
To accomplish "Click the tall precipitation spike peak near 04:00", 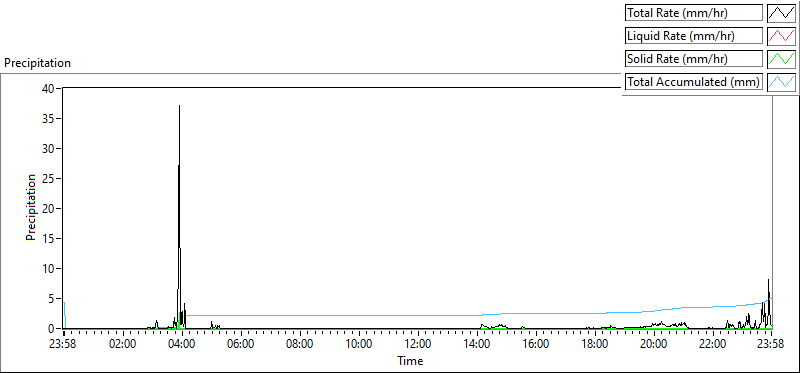I will [180, 106].
